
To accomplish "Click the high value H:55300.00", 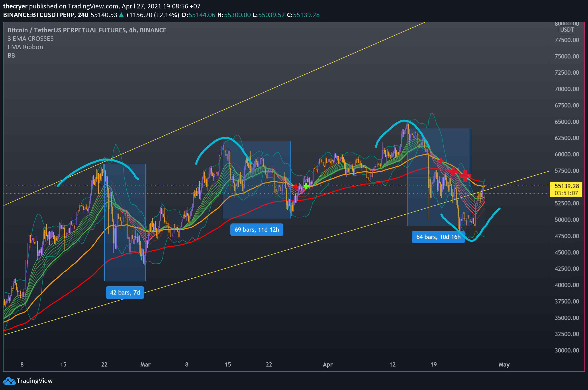I will point(234,15).
